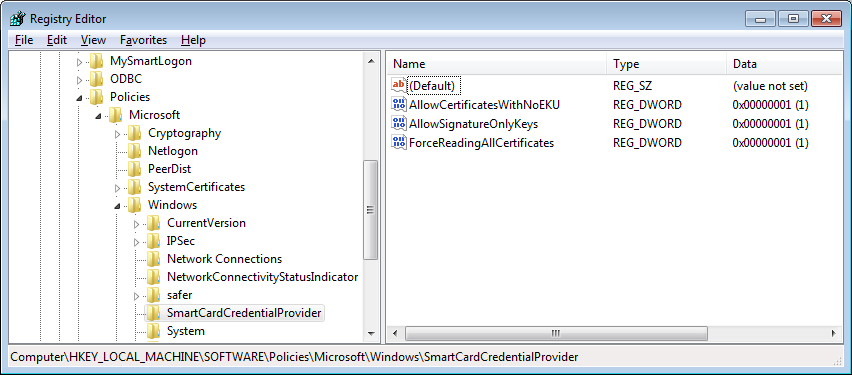Screen dimensions: 852x375
Task: Click the values pane horizontal scrollbar thumb
Action: (x=556, y=333)
